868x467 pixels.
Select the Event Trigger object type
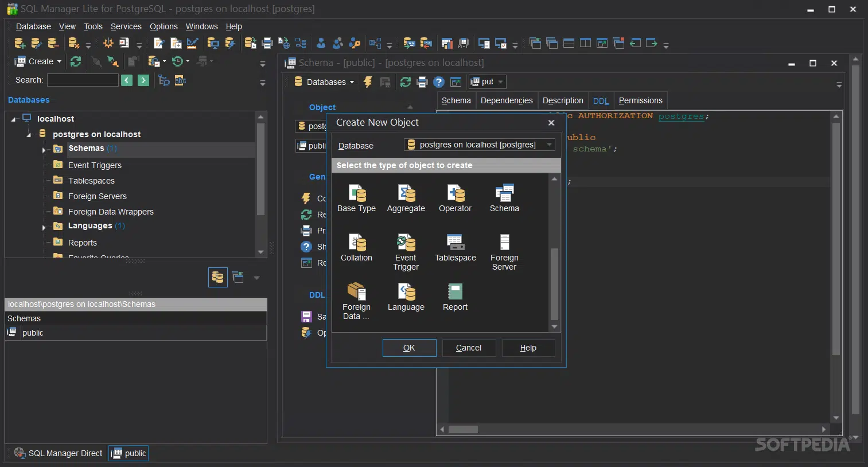(x=406, y=252)
